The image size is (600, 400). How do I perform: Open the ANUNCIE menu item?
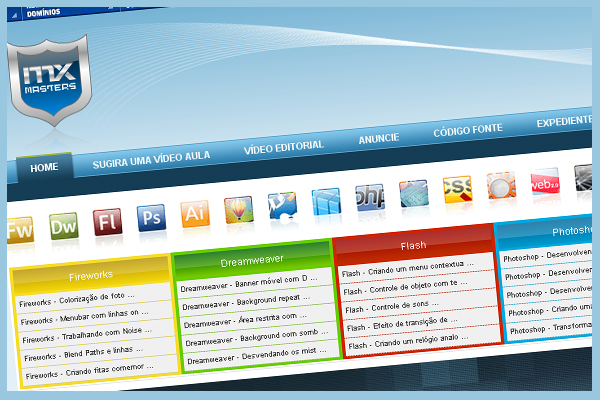(x=379, y=138)
